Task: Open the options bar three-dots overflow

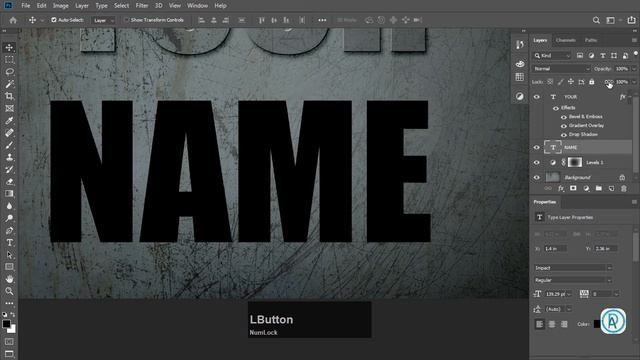Action: (x=322, y=20)
